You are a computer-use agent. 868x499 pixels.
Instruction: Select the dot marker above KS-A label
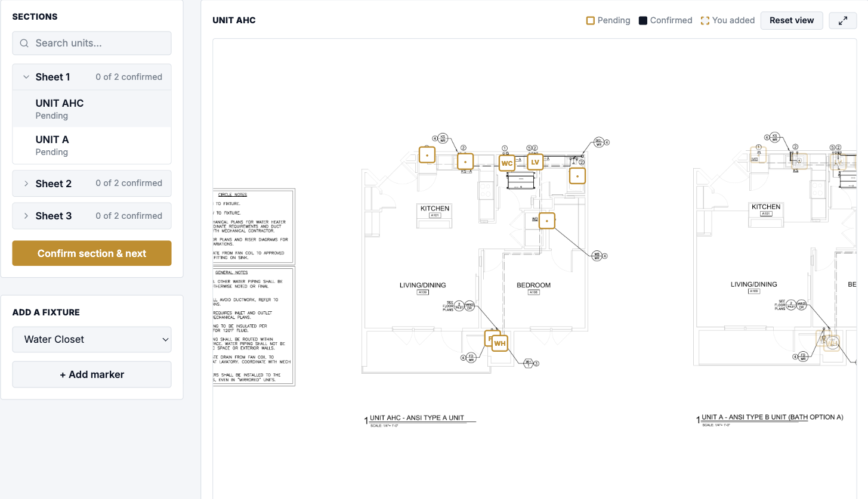coord(465,162)
